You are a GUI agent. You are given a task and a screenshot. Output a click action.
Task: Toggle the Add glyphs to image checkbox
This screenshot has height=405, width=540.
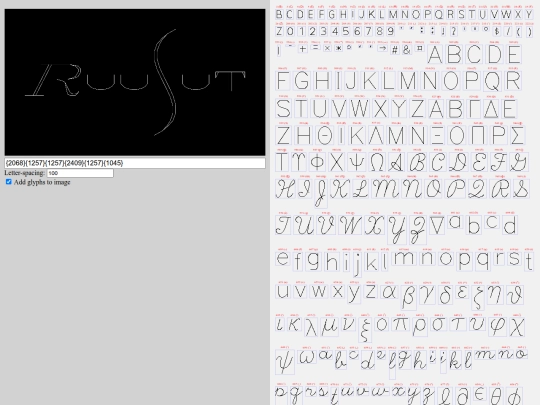coord(9,182)
